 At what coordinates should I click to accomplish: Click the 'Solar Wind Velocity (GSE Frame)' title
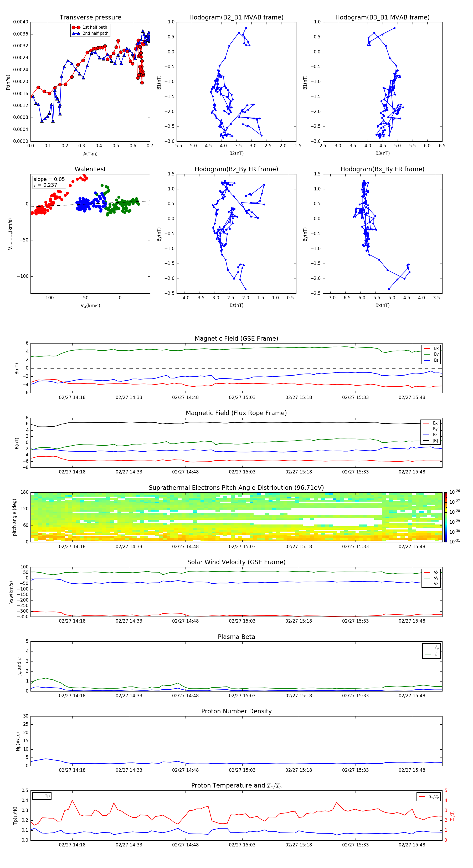tap(236, 562)
